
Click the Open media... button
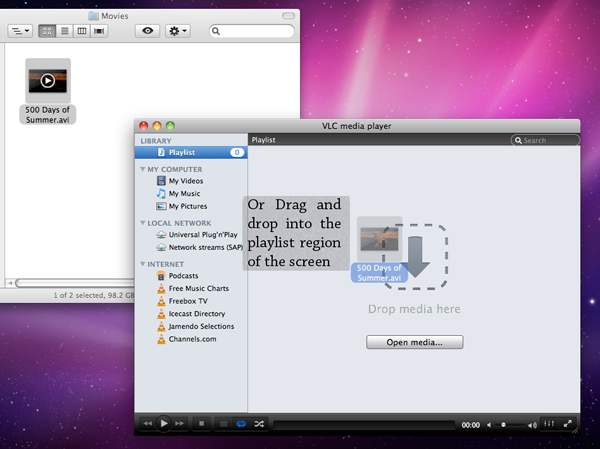(413, 342)
